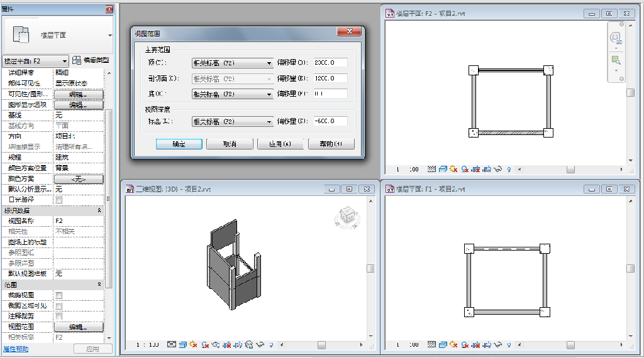Open 顶 level dropdown in view range dialog
This screenshot has width=644, height=358.
[233, 63]
